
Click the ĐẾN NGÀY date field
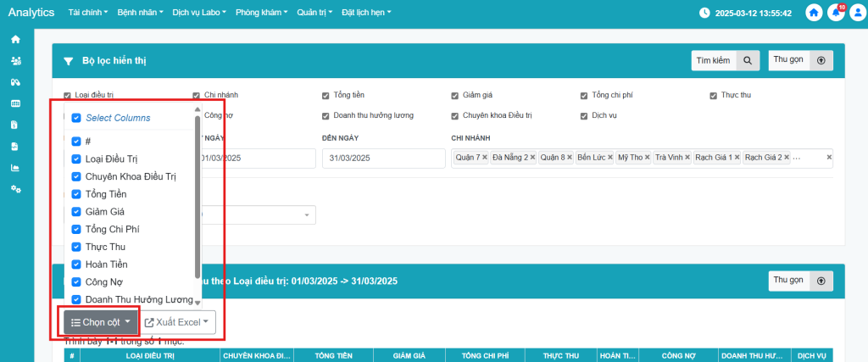(x=383, y=159)
